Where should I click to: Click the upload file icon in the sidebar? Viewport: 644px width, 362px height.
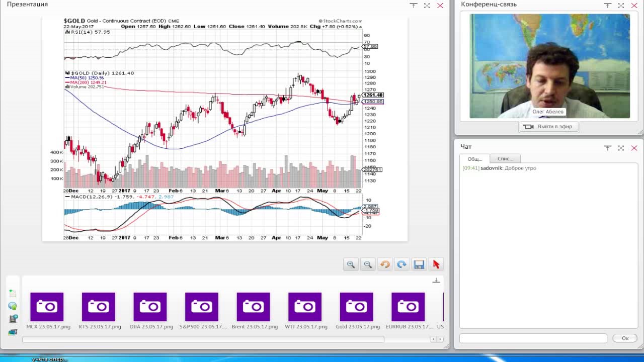(x=13, y=294)
